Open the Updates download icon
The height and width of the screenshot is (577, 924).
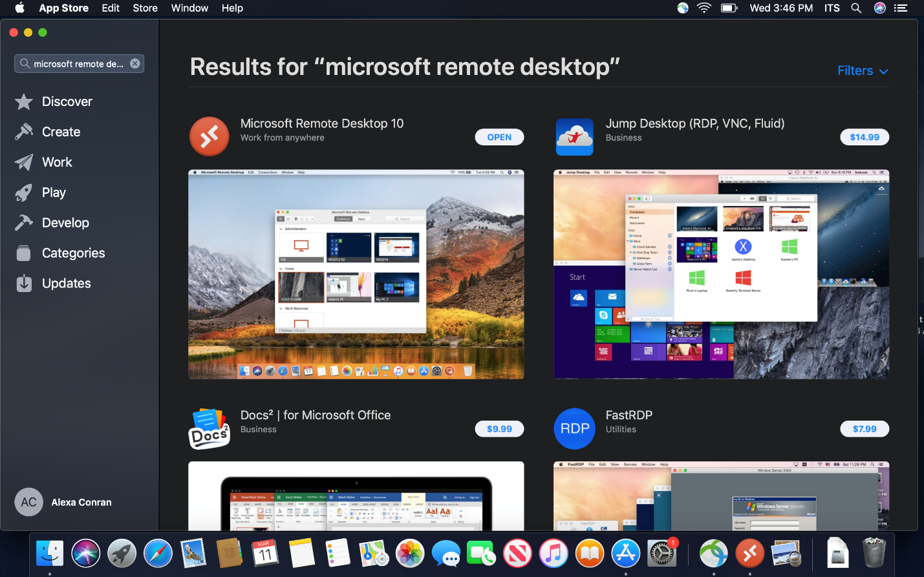point(24,284)
